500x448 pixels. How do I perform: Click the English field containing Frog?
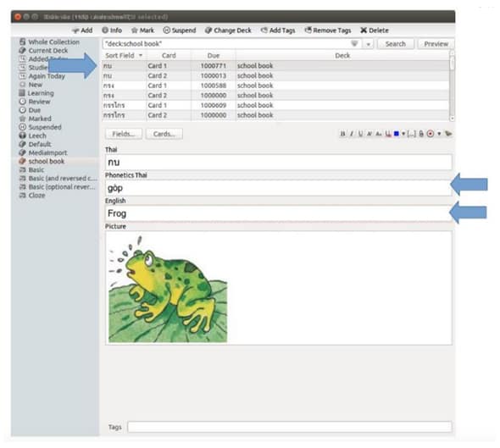pyautogui.click(x=278, y=213)
